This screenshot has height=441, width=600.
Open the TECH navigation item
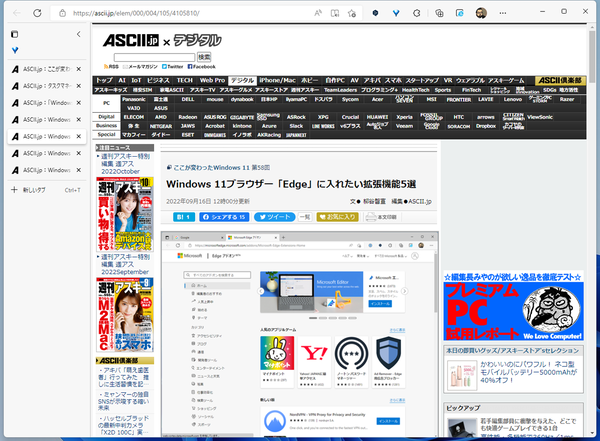(185, 80)
